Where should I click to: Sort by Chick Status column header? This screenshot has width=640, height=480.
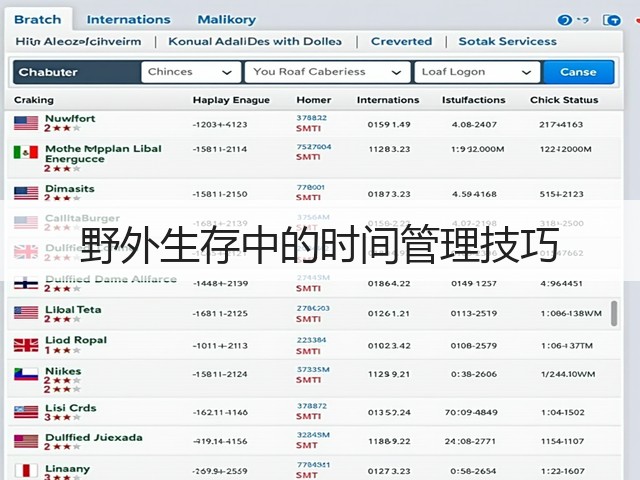[x=564, y=100]
